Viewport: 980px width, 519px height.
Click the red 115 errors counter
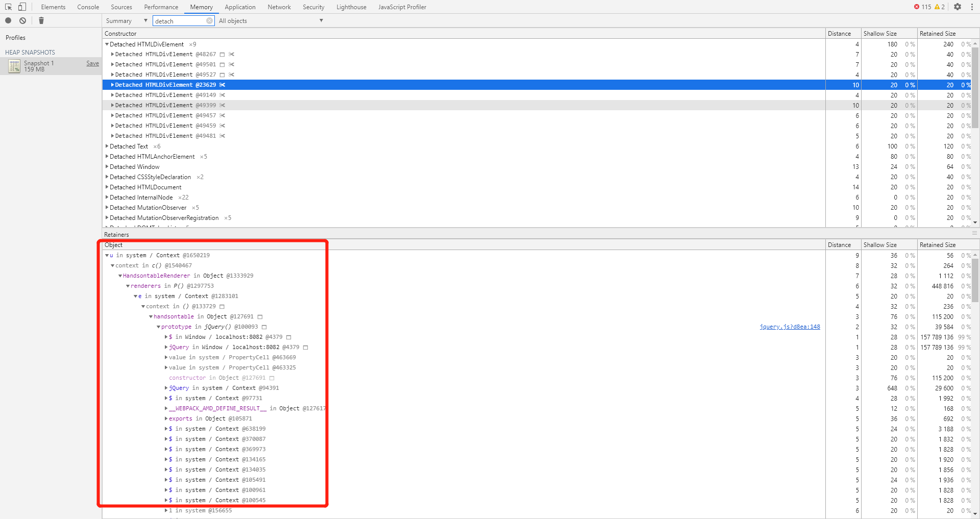922,7
